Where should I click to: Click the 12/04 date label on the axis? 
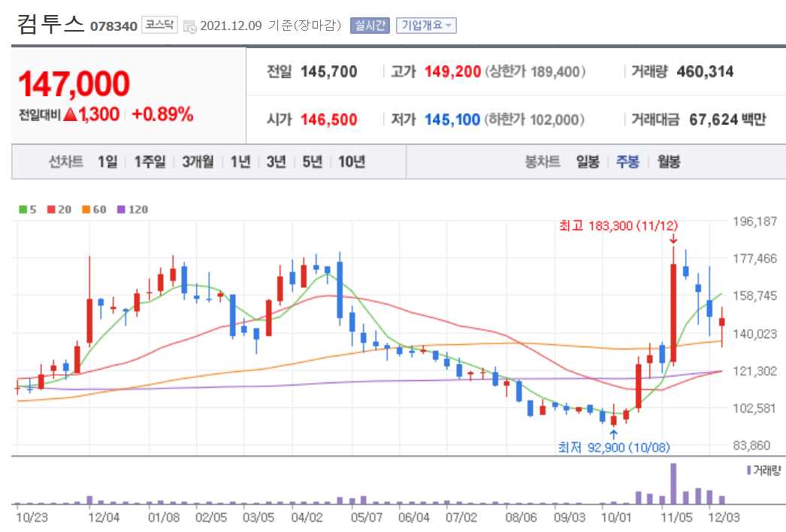(x=104, y=518)
